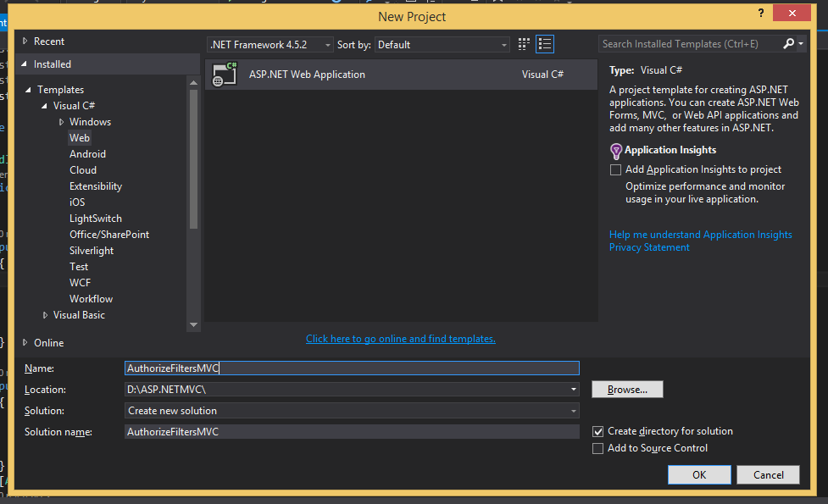
Task: Click the project Name input field
Action: [x=352, y=368]
